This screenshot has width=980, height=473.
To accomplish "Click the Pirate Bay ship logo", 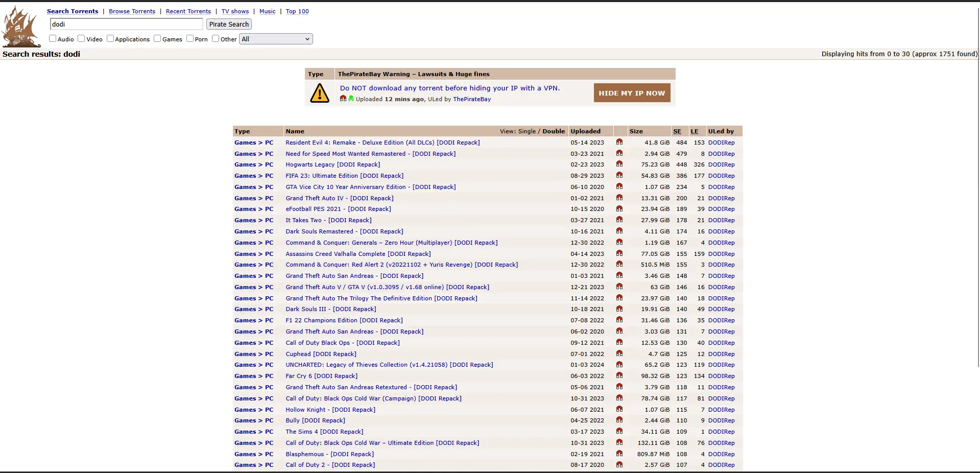I will point(21,27).
